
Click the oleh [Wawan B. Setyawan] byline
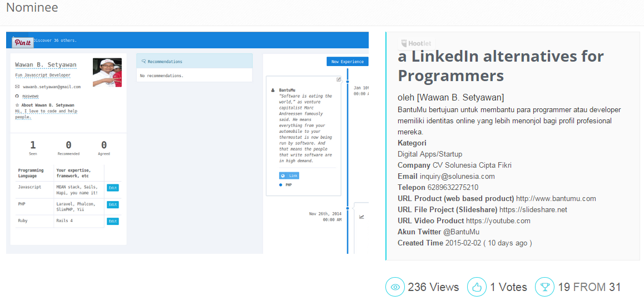[x=450, y=98]
